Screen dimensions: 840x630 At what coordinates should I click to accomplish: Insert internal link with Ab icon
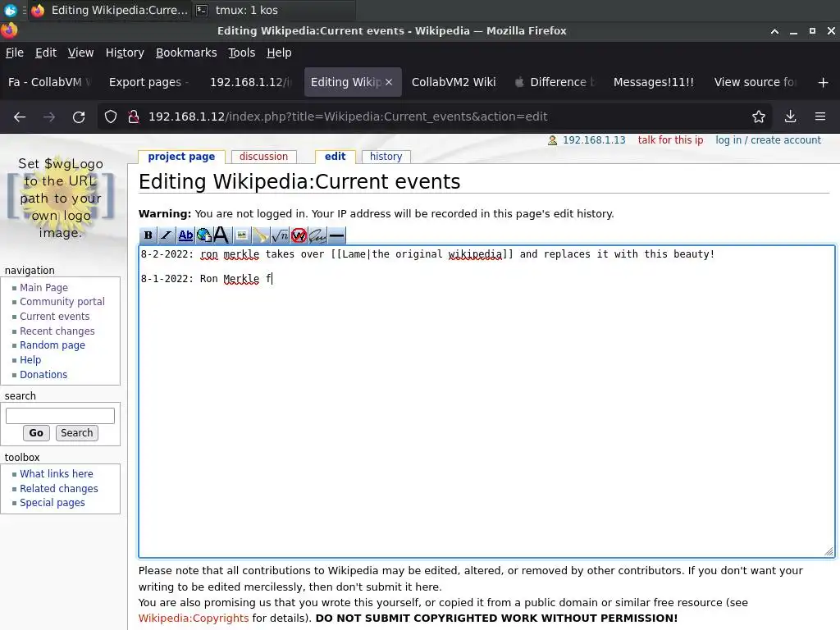click(x=185, y=235)
